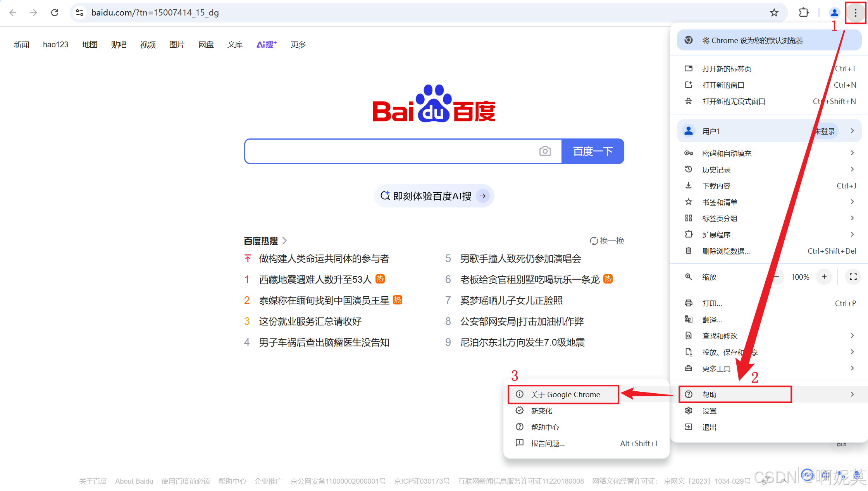The width and height of the screenshot is (868, 491).
Task: Select 打开新的标签页 menu item
Action: click(769, 69)
